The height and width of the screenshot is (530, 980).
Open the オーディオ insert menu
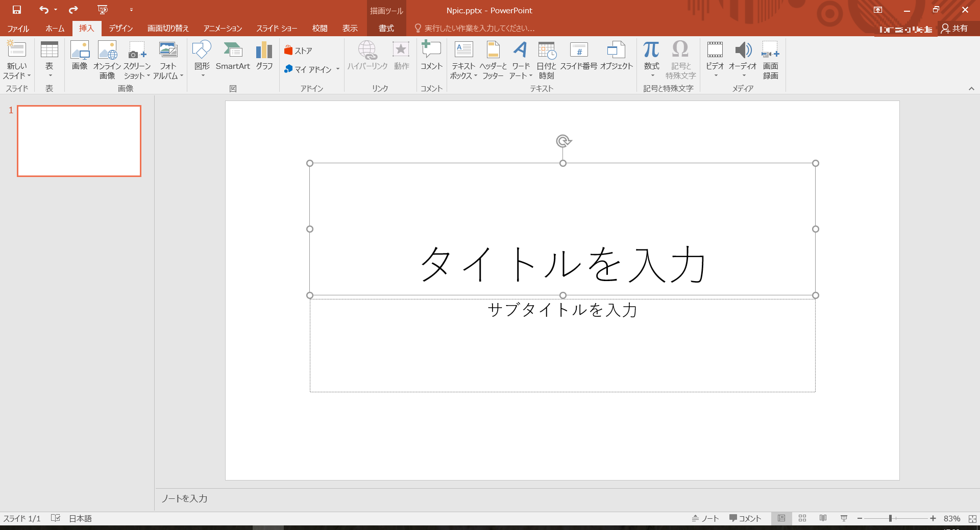click(743, 60)
